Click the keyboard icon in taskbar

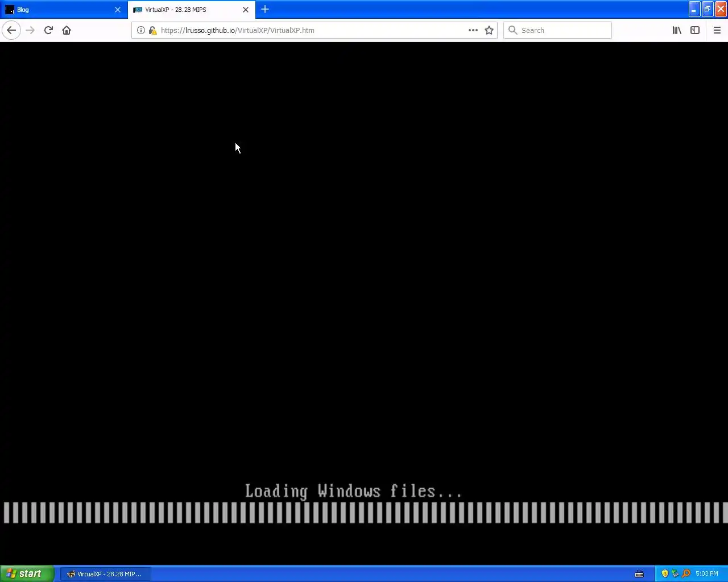(639, 574)
